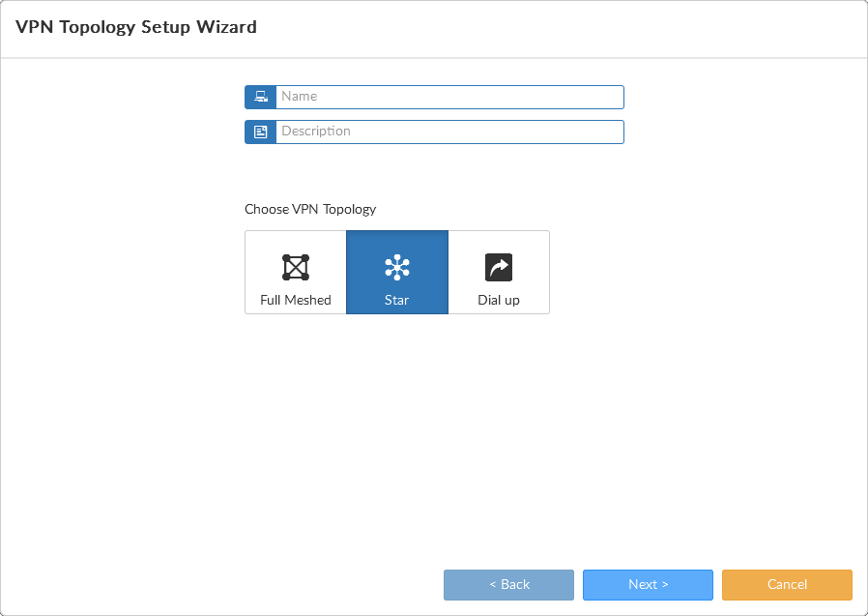868x616 pixels.
Task: Click the VPN Topology Setup Wizard title
Action: click(135, 27)
